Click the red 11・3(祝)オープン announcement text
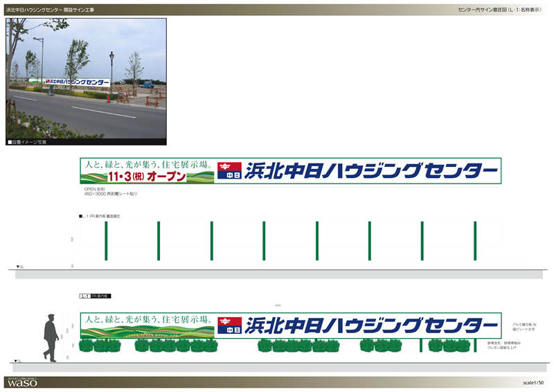The image size is (554, 392). pyautogui.click(x=147, y=177)
